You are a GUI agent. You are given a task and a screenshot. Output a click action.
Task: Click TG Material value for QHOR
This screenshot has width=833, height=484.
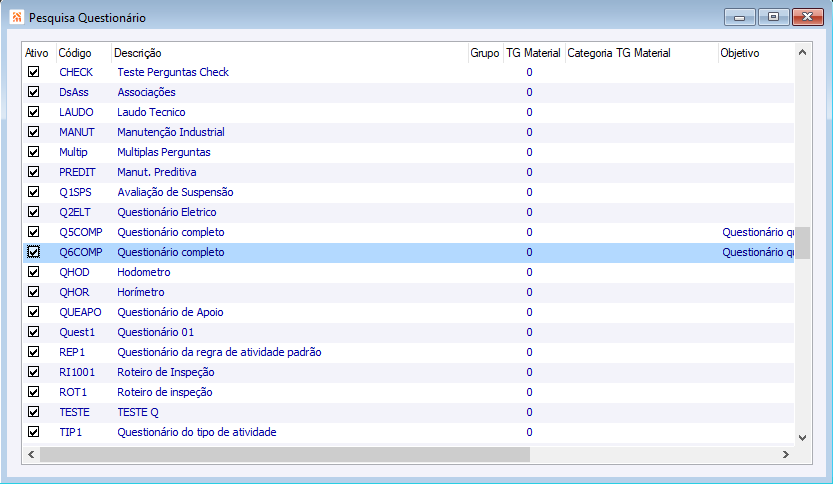[x=529, y=292]
